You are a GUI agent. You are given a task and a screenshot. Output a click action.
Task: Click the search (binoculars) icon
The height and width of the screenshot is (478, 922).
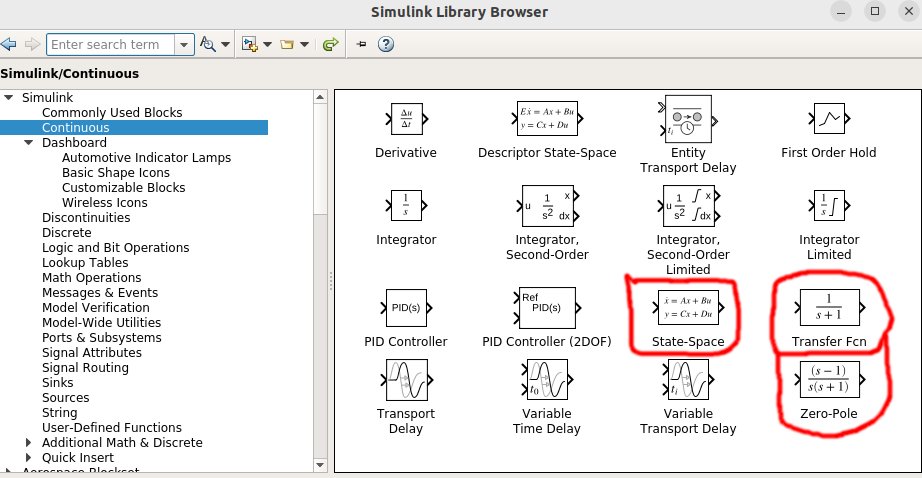click(x=208, y=44)
